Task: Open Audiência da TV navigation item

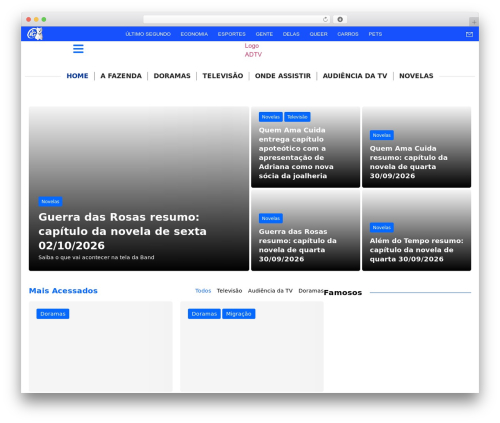Action: 355,76
